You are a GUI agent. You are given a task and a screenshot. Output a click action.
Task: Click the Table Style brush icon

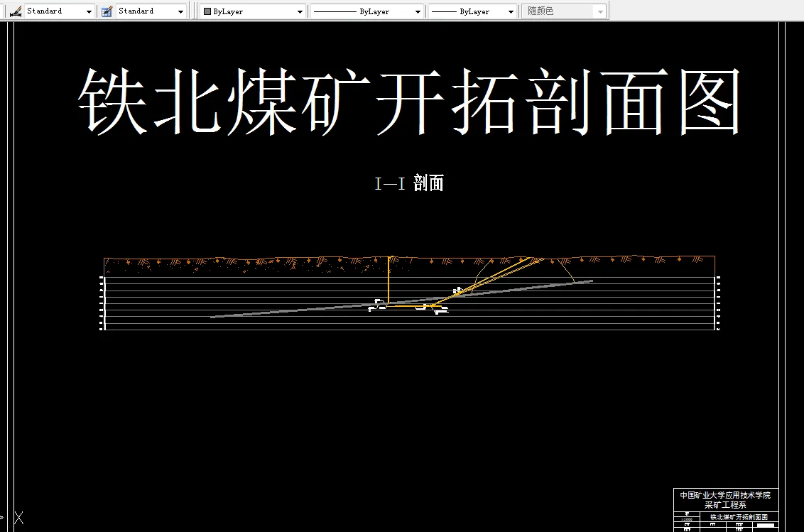[x=106, y=11]
